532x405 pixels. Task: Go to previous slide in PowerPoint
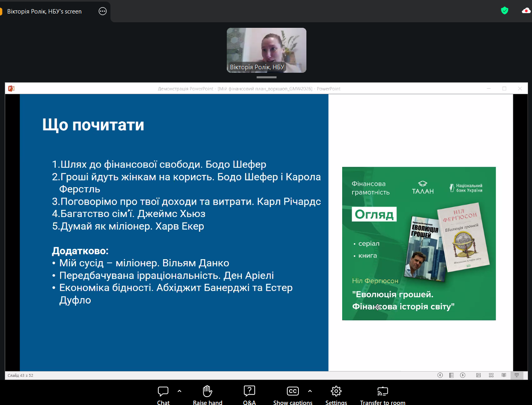click(440, 375)
